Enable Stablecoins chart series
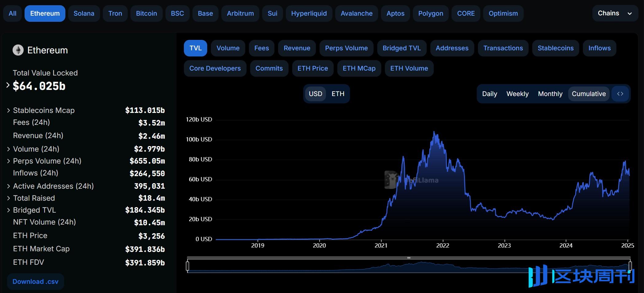This screenshot has width=644, height=293. [556, 48]
